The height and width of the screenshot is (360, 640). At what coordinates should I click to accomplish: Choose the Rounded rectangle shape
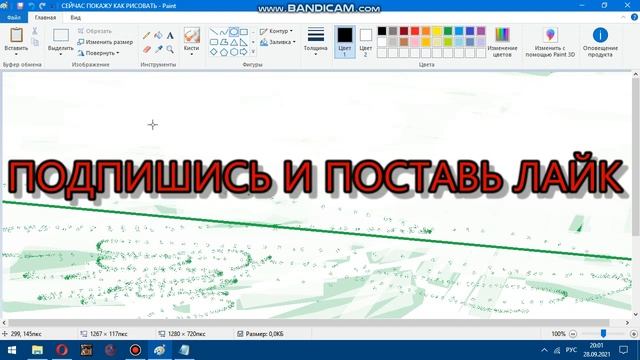coord(213,42)
